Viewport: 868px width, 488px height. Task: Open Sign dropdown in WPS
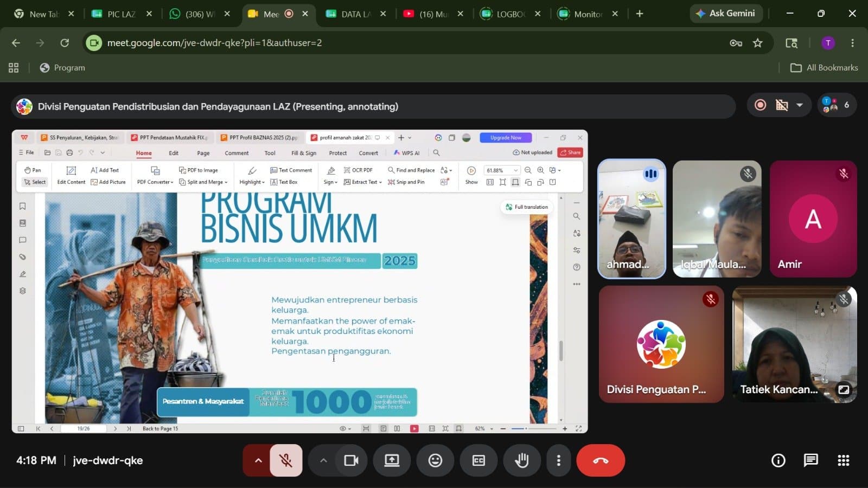330,176
